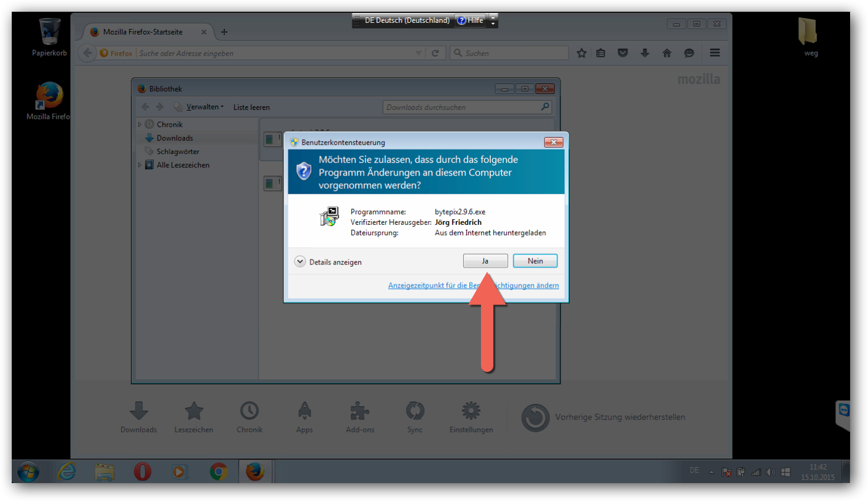Click the bookmark star icon

click(582, 53)
